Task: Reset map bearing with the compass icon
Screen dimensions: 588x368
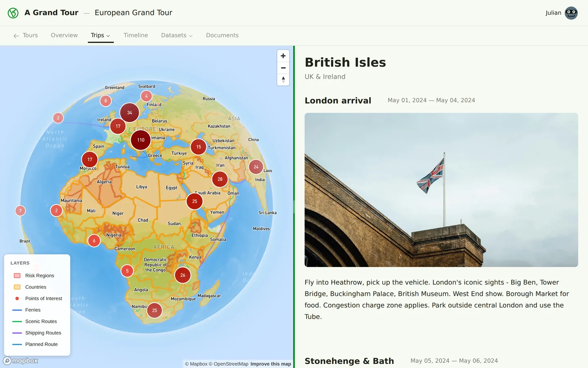Action: pos(283,80)
